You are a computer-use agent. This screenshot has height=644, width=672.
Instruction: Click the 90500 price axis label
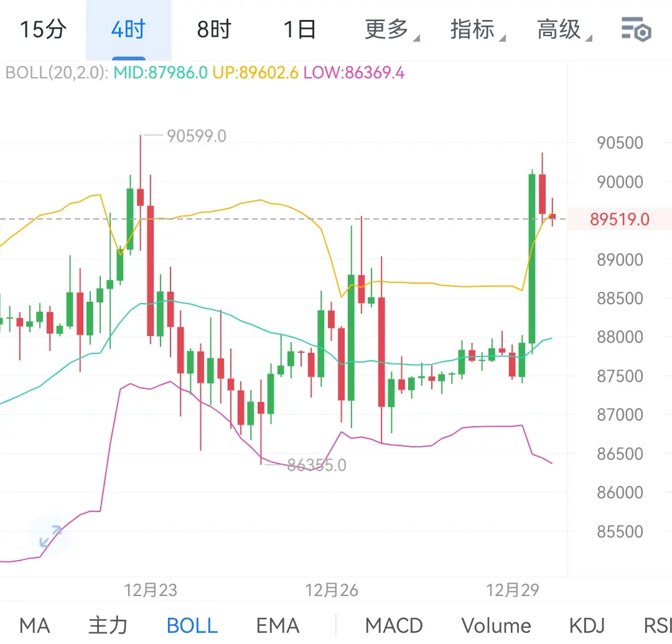click(620, 142)
